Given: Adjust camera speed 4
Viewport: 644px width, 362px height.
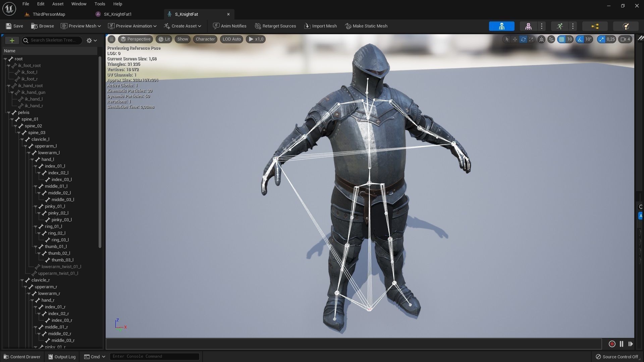Looking at the screenshot, I should click(x=625, y=39).
